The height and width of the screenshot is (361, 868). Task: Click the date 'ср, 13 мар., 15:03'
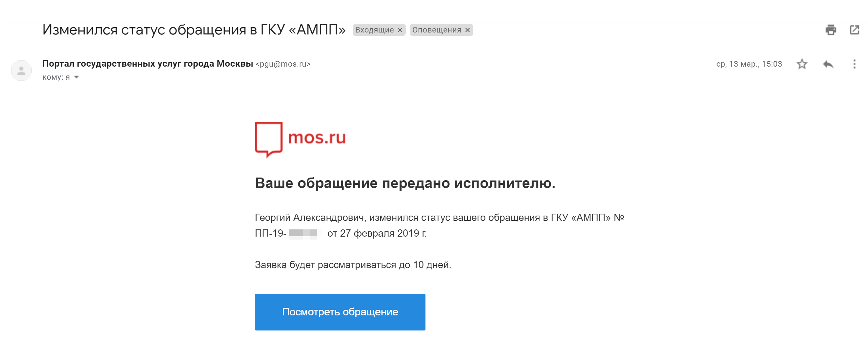(749, 64)
